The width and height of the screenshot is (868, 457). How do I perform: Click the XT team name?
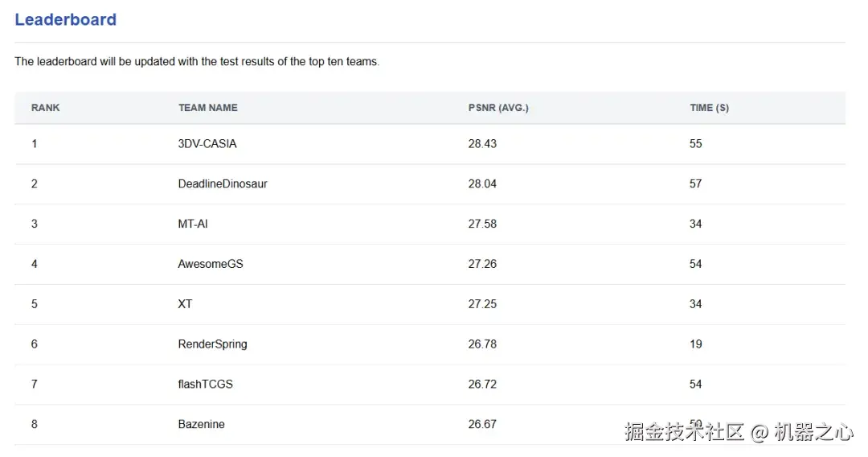pos(186,304)
